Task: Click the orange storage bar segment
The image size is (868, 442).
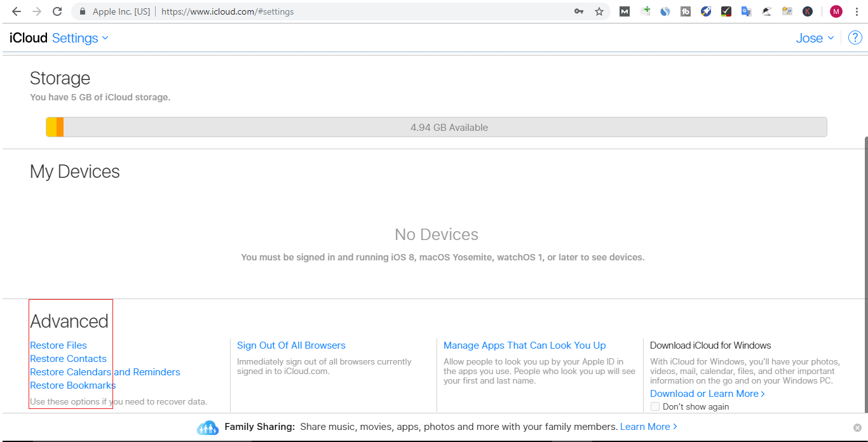Action: coord(60,127)
